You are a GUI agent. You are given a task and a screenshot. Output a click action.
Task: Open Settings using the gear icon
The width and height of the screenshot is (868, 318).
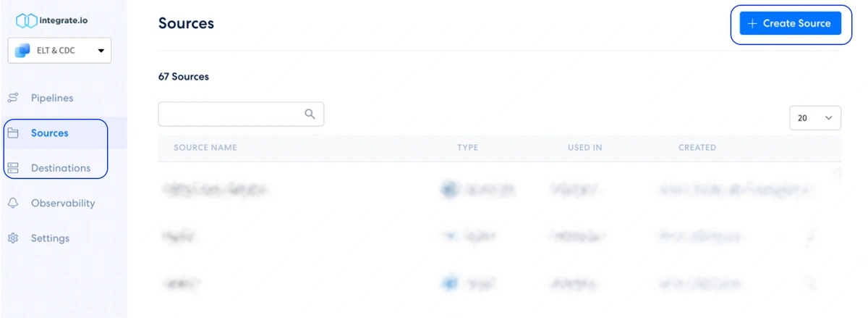coord(13,238)
